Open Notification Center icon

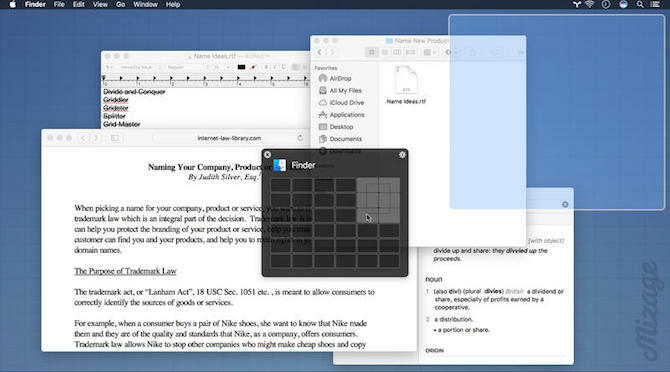[x=655, y=4]
